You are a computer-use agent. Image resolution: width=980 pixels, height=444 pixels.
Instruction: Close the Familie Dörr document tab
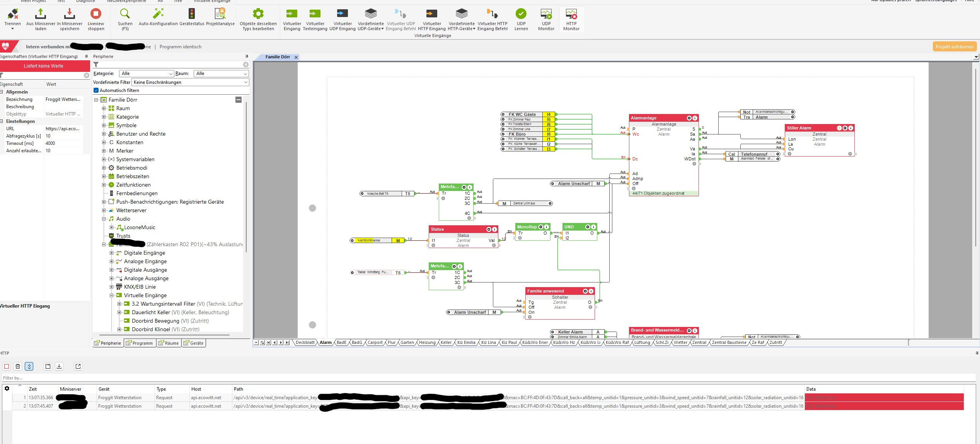click(296, 57)
